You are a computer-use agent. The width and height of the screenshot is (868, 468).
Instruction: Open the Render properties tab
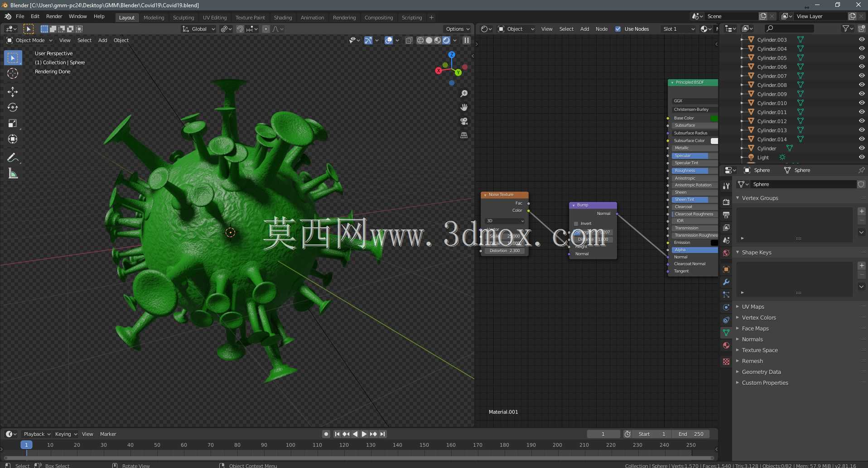726,202
